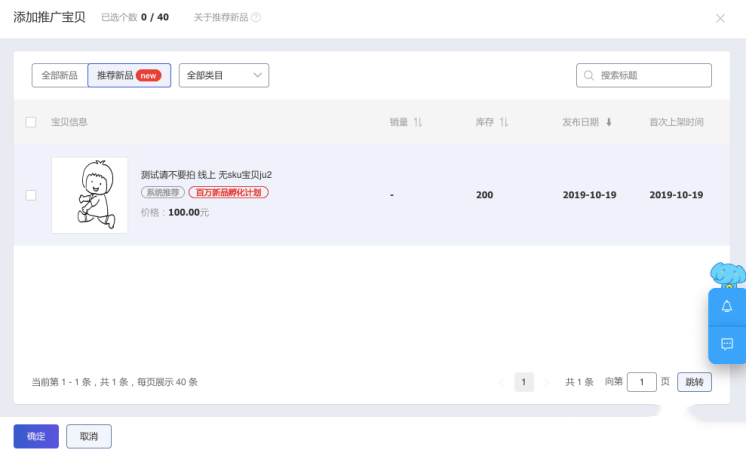The height and width of the screenshot is (453, 746).
Task: Click the cartoon product thumbnail
Action: point(89,195)
